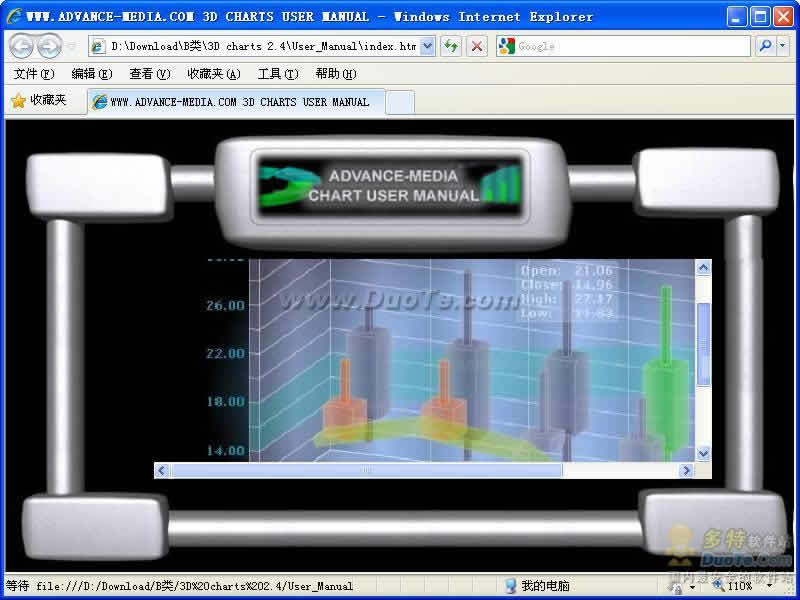Open the 文件(F) menu
This screenshot has height=600, width=800.
coord(34,74)
